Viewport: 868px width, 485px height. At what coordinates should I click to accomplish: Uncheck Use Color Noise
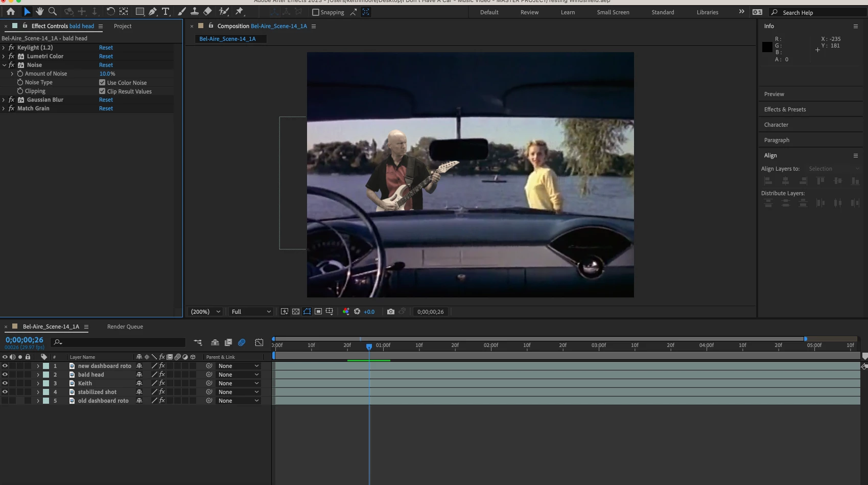click(102, 82)
